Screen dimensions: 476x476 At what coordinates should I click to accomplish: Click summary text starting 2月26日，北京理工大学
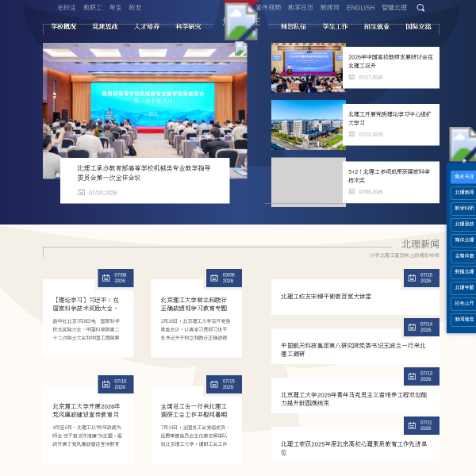(195, 329)
